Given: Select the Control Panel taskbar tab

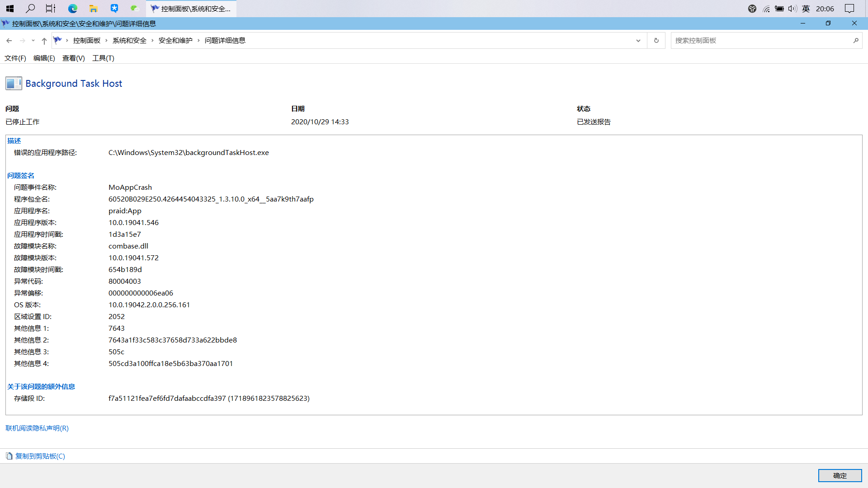Looking at the screenshot, I should coord(191,9).
